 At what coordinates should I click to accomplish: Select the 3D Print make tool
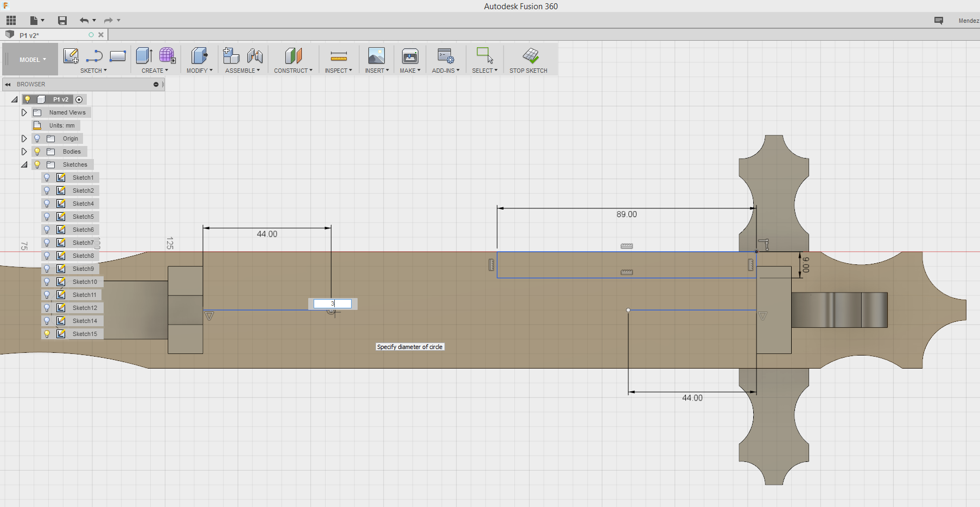tap(410, 55)
